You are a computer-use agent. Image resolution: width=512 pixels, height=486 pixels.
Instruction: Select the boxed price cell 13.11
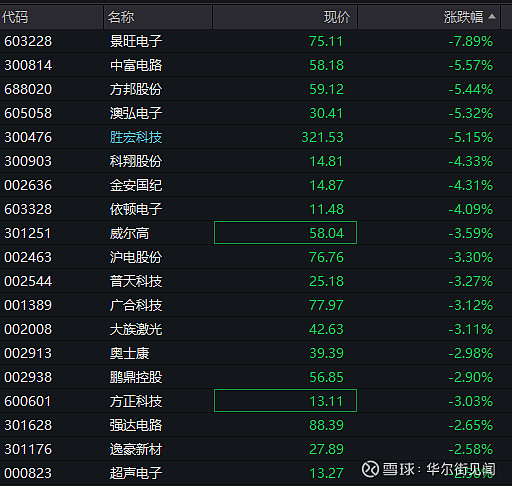(x=285, y=401)
